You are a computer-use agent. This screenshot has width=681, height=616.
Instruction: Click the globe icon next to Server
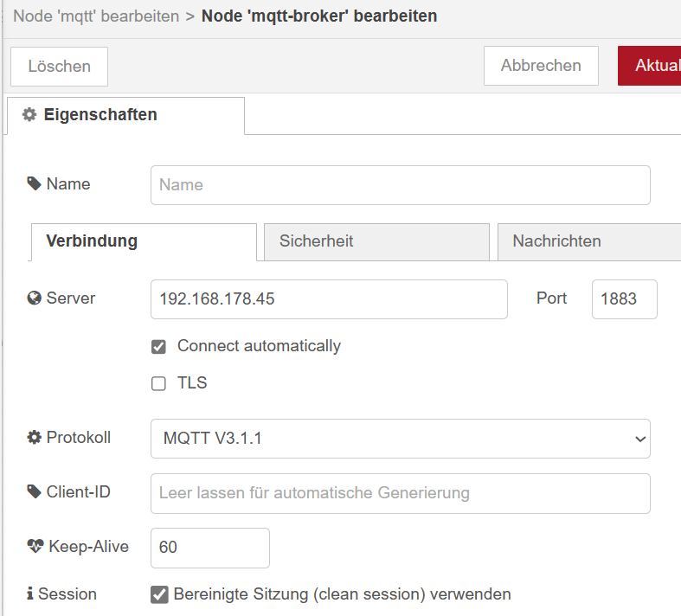click(x=34, y=298)
